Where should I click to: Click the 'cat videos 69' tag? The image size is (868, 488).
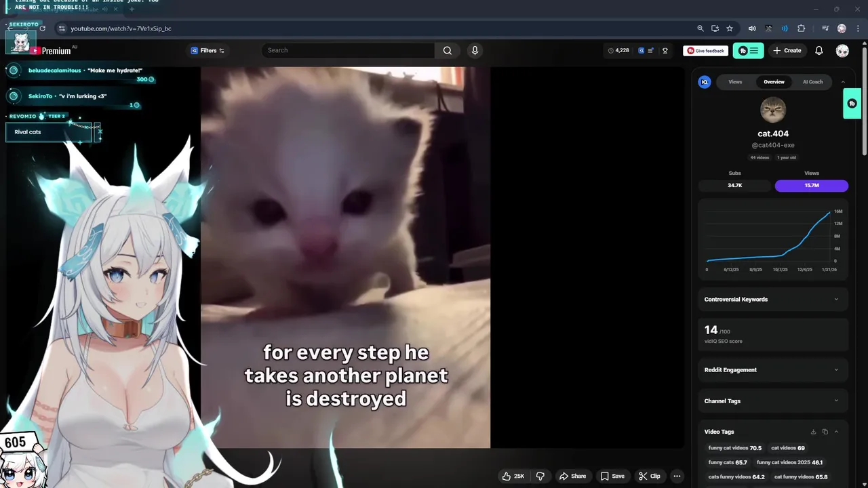(788, 448)
